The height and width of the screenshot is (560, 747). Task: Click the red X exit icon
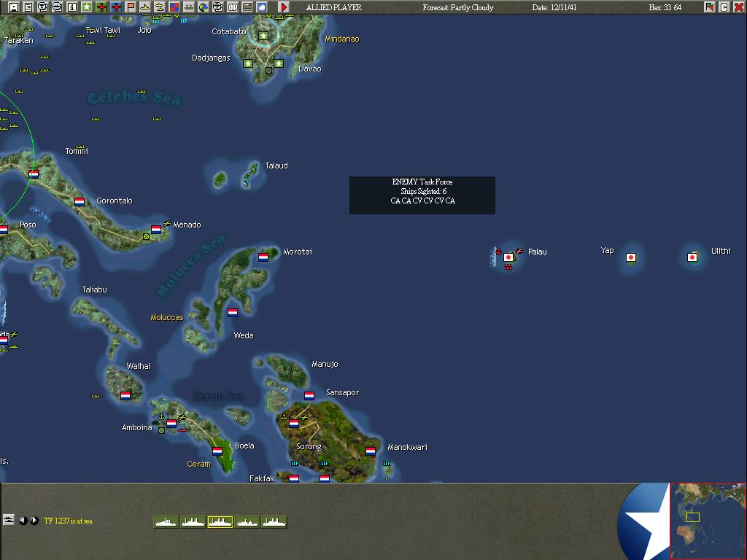click(x=738, y=7)
